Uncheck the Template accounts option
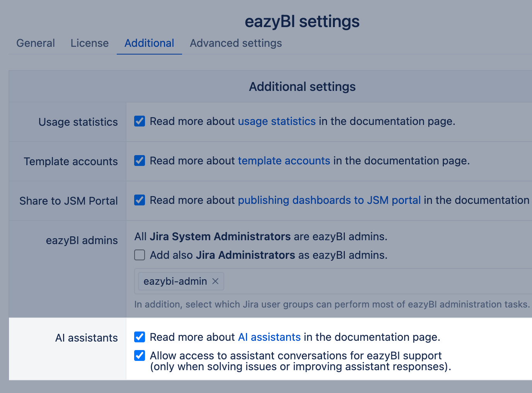Screen dimensions: 532x393 click(x=139, y=161)
